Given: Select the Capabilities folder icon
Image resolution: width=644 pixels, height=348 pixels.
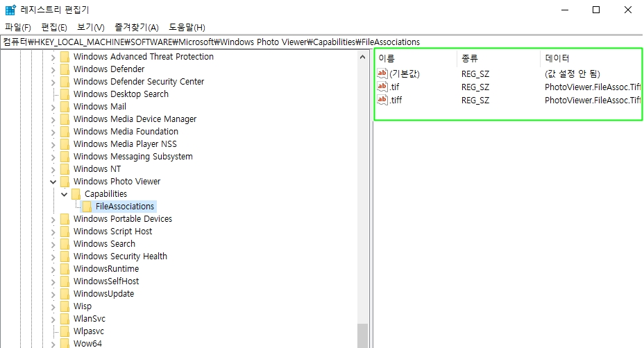Looking at the screenshot, I should click(x=76, y=193).
